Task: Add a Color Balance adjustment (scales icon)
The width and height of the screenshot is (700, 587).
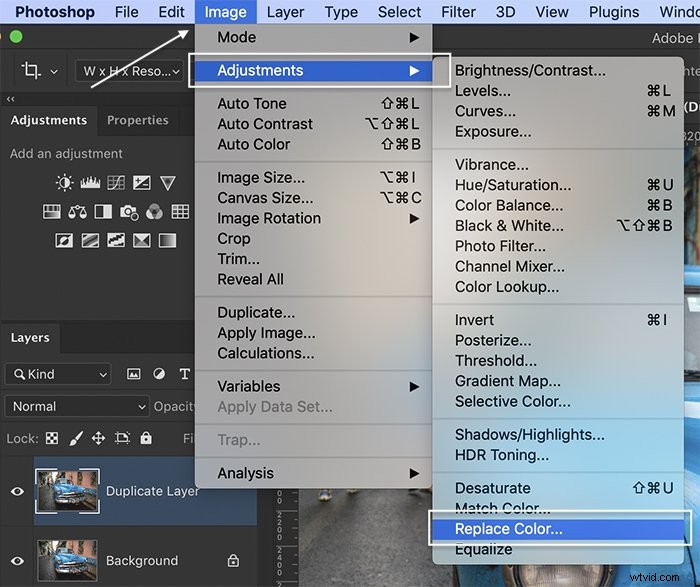Action: tap(77, 212)
